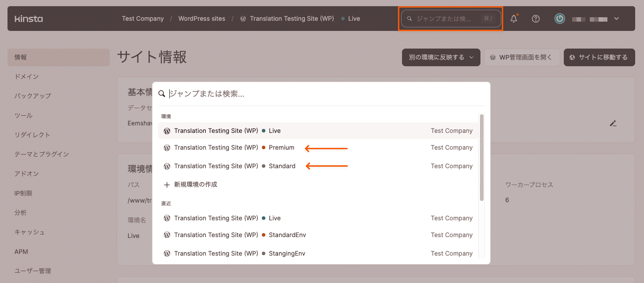Click the magnifier icon in search popup
The height and width of the screenshot is (283, 644).
(x=162, y=94)
